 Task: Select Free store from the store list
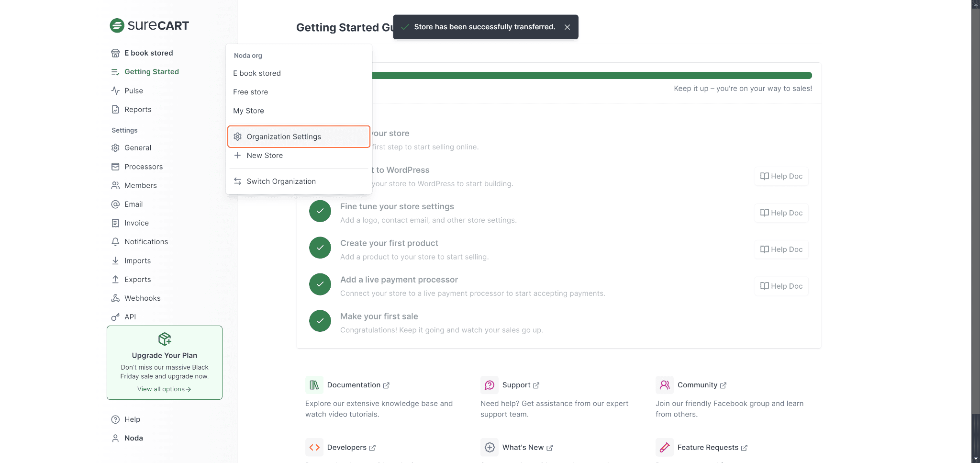click(250, 92)
